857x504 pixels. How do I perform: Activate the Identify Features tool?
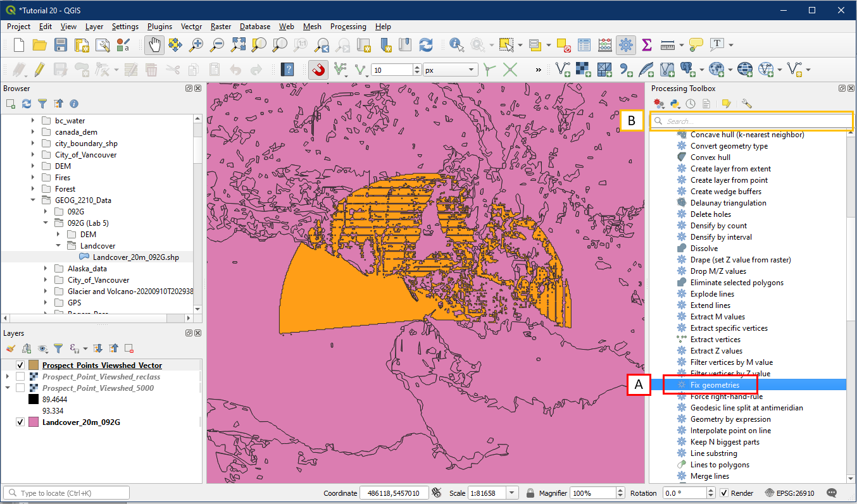coord(456,45)
